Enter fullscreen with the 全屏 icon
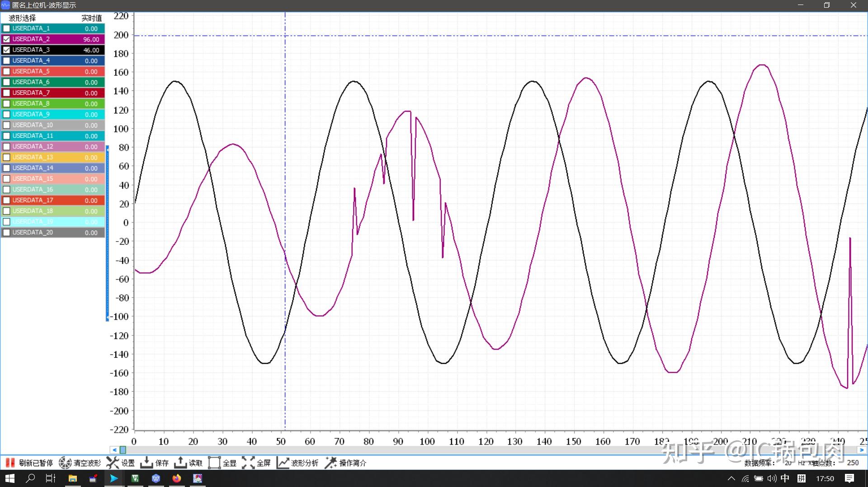The width and height of the screenshot is (868, 487). [248, 463]
